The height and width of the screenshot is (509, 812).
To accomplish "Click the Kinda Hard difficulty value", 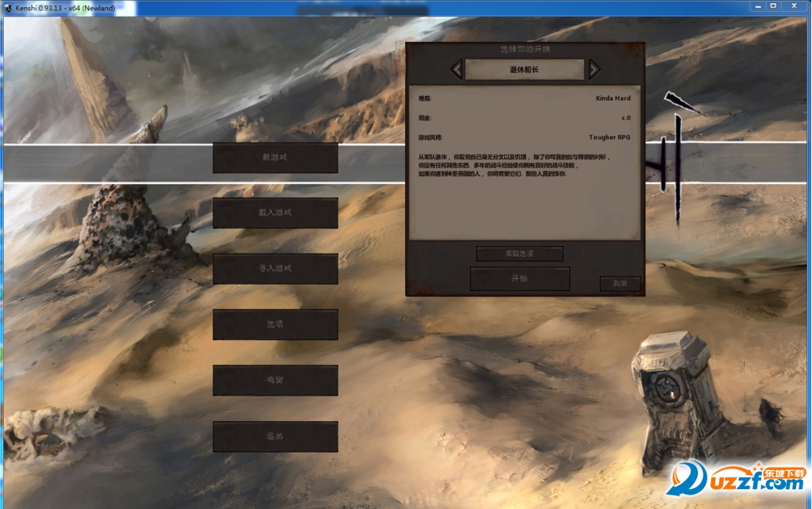I will click(613, 98).
